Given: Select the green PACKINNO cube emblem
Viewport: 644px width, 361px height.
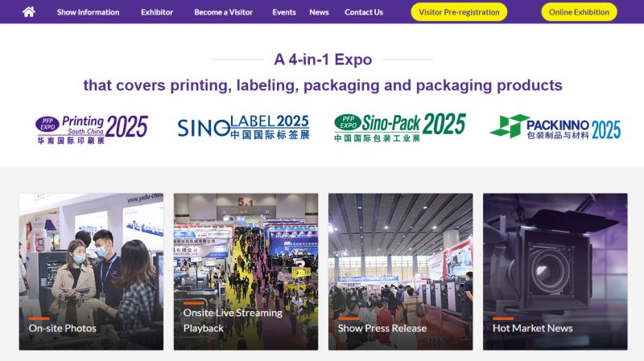Looking at the screenshot, I should point(509,126).
